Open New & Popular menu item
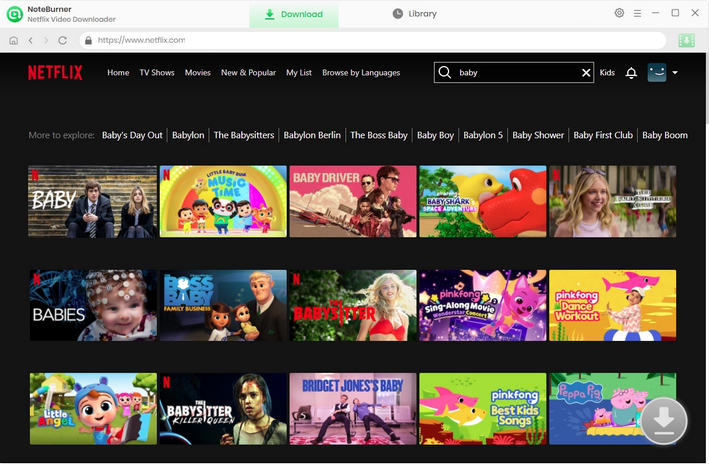Screen dimensions: 709x464 [x=248, y=72]
